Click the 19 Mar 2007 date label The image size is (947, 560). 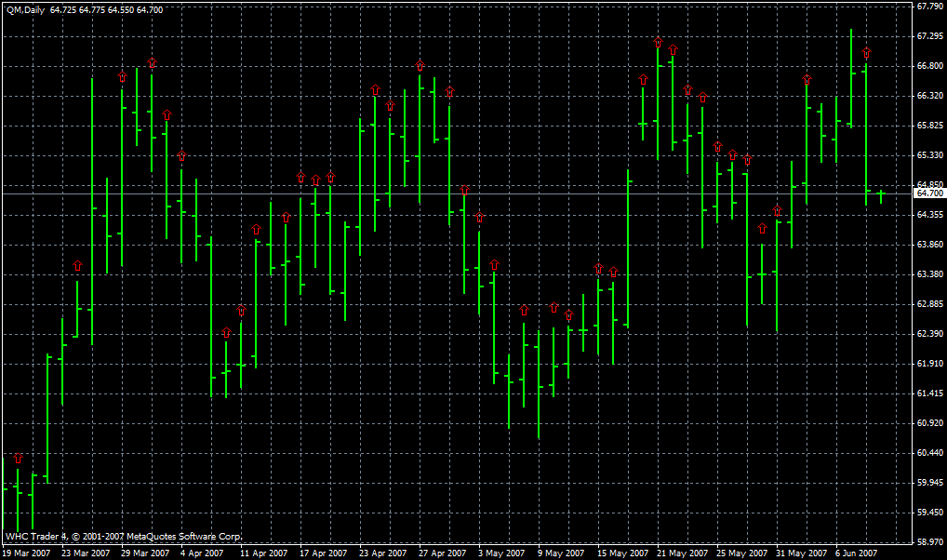coord(27,553)
